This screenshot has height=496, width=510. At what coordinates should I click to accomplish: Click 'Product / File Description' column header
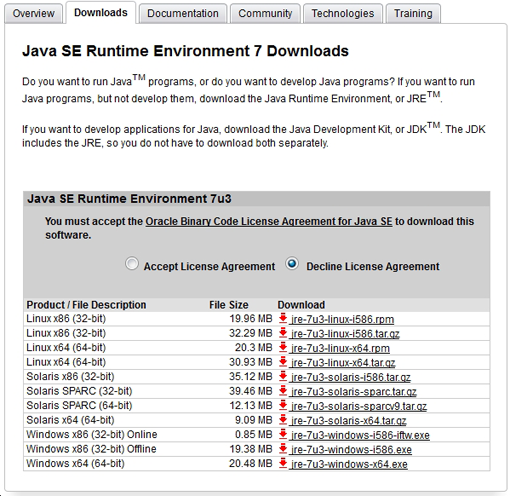[x=86, y=305]
